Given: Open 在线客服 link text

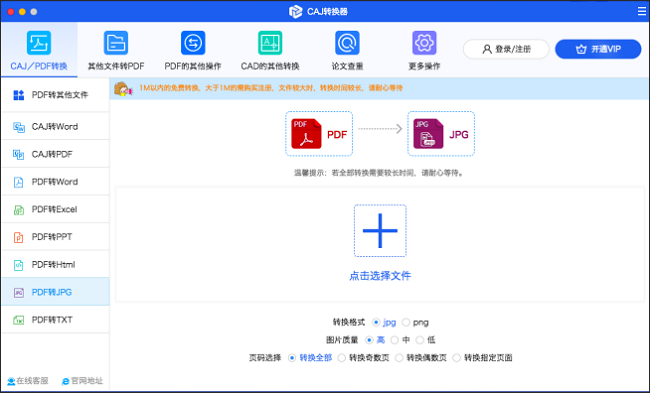Looking at the screenshot, I should (x=32, y=381).
